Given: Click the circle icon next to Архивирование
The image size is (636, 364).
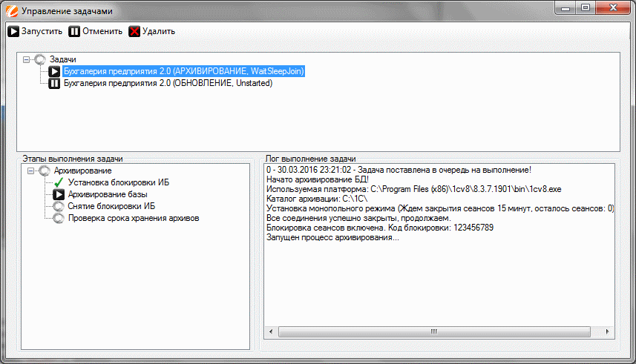Looking at the screenshot, I should tap(45, 171).
